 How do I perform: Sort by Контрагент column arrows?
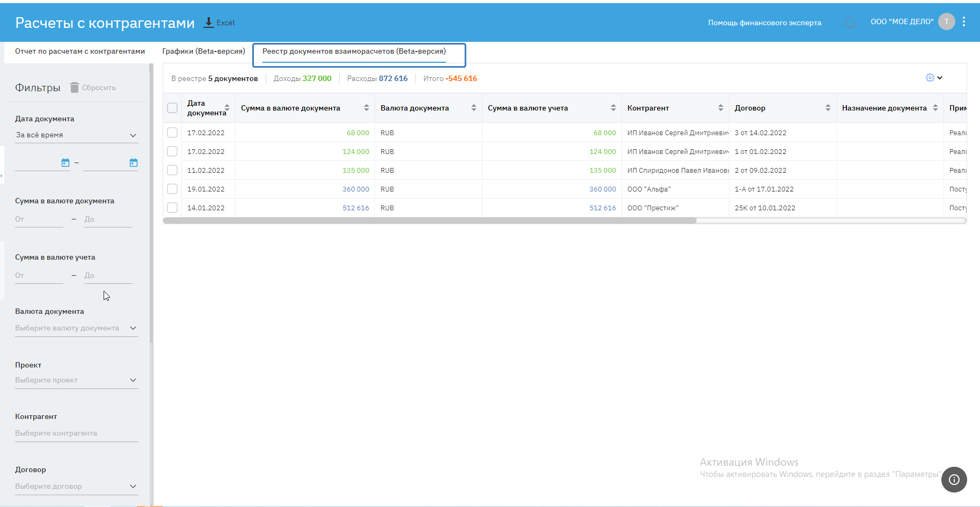coord(720,108)
